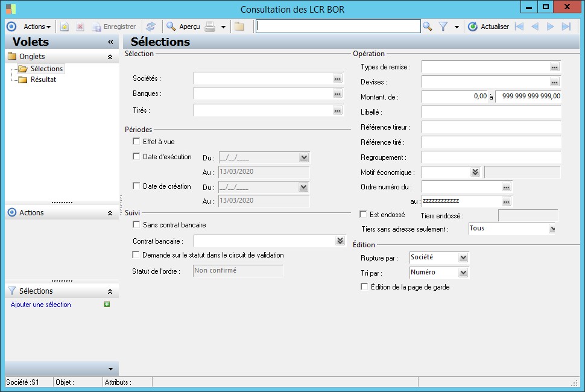Focus the toolbar search text field

coord(338,26)
